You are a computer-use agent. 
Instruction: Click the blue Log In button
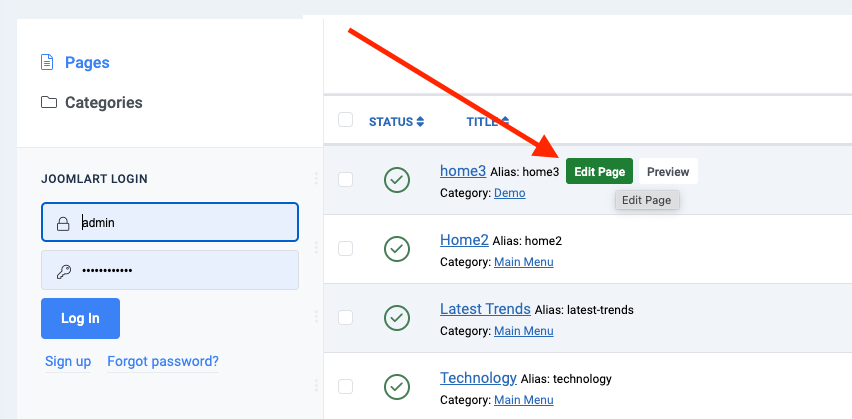click(80, 318)
